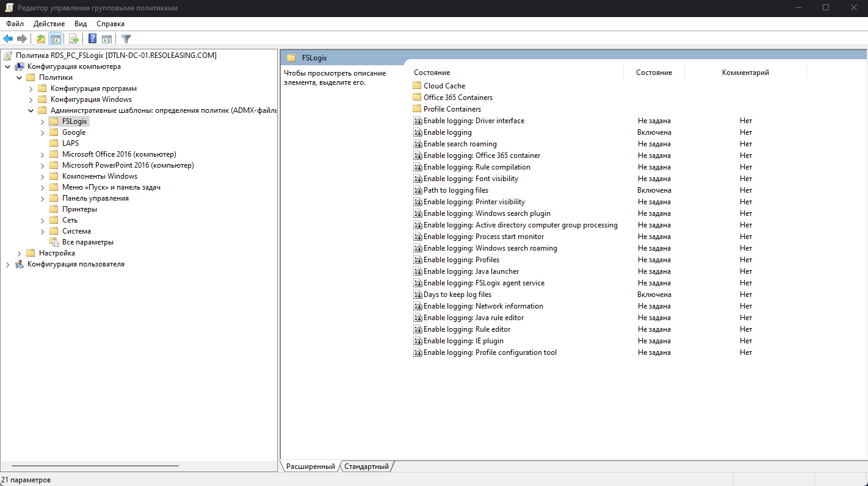Viewport: 868px width, 486px height.
Task: Click the Forward navigation arrow icon
Action: tap(23, 38)
